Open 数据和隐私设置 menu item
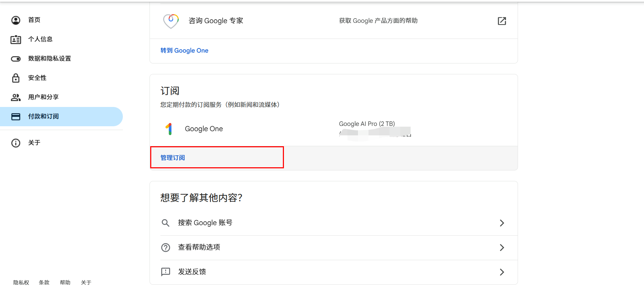 (61, 59)
